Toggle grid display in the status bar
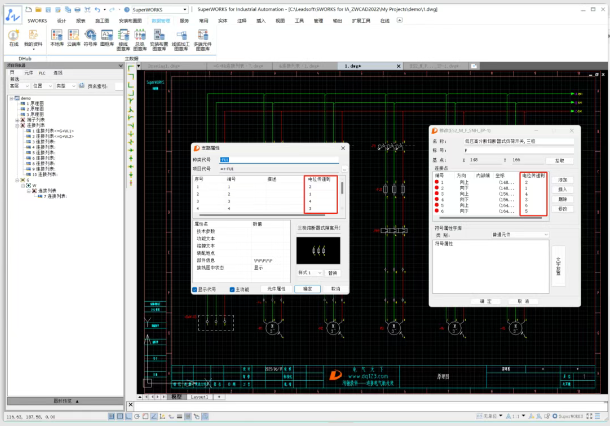The image size is (610, 426). pos(120,416)
